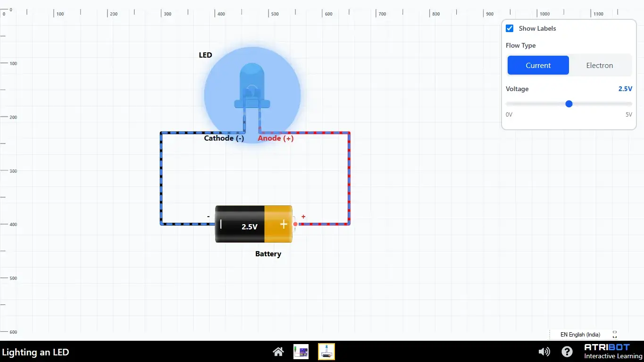Click the Battery label text
The image size is (644, 362).
tap(268, 254)
